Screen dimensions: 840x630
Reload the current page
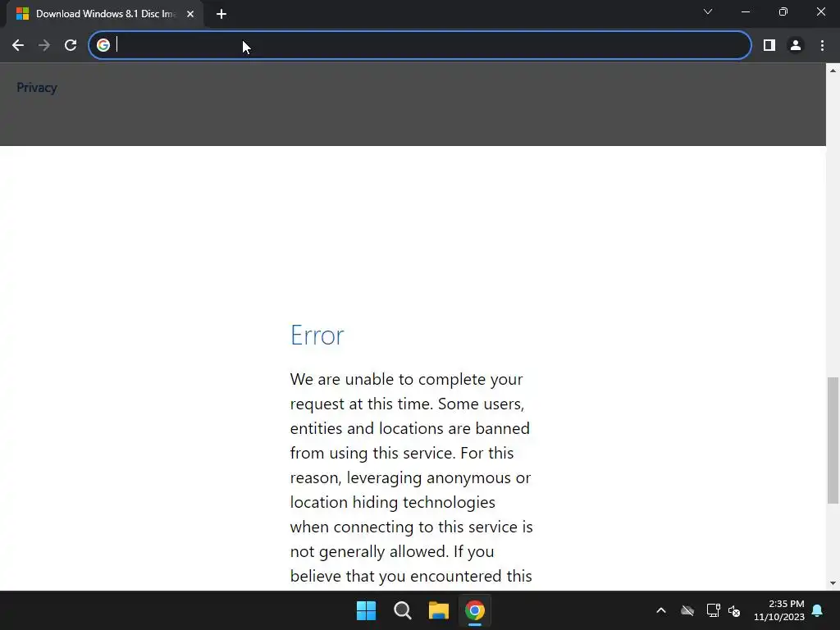(x=71, y=46)
